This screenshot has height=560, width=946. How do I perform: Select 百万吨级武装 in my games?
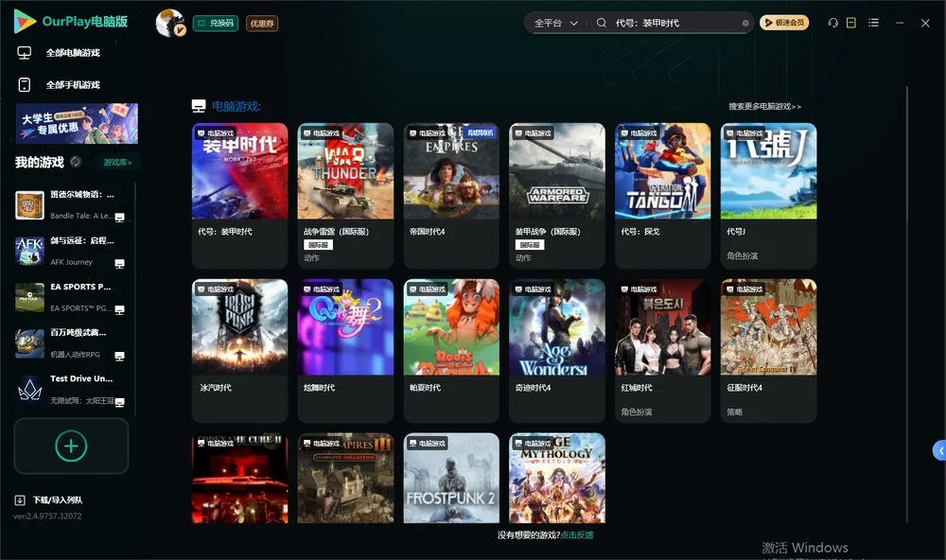tap(71, 343)
